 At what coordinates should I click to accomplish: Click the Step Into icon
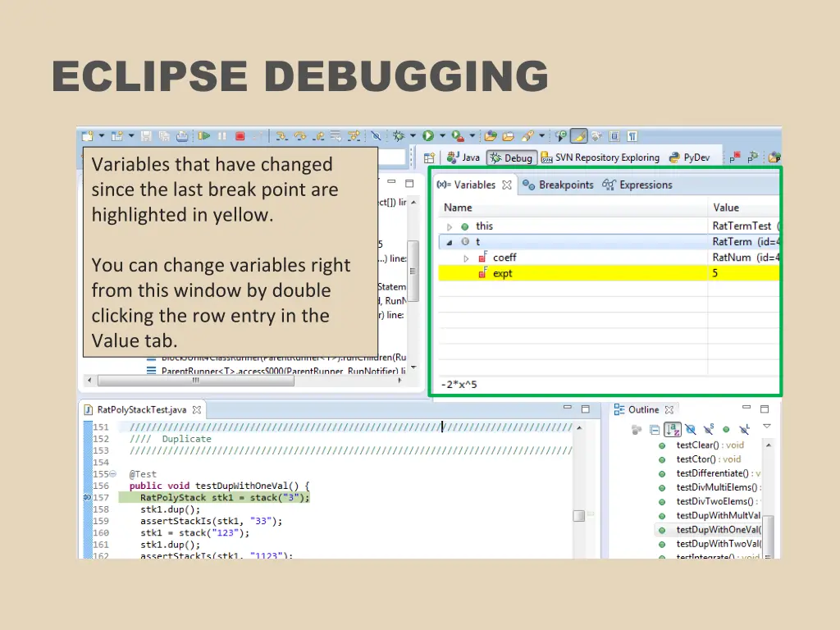281,135
